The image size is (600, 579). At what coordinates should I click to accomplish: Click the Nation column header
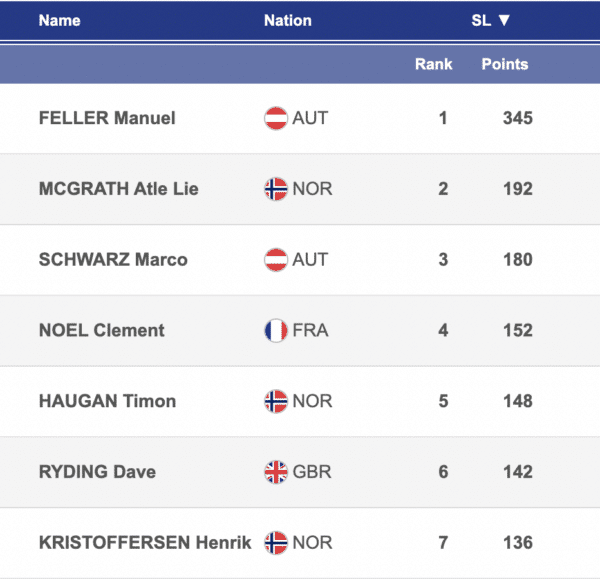[x=287, y=20]
